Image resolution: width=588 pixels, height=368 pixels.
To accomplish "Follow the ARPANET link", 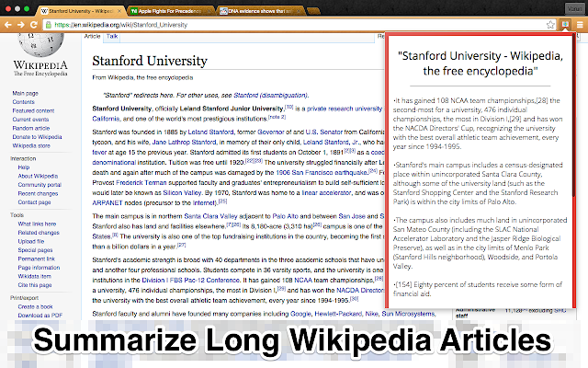I will click(x=107, y=202).
